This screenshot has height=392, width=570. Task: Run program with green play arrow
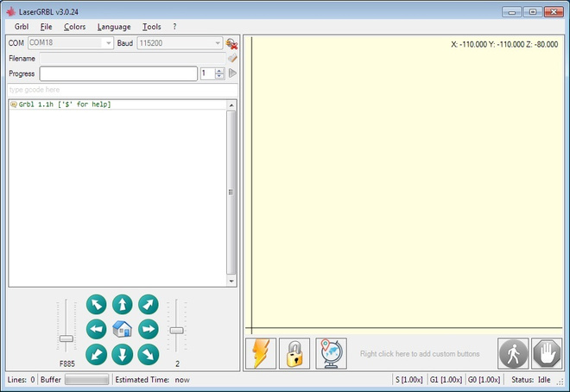click(232, 73)
